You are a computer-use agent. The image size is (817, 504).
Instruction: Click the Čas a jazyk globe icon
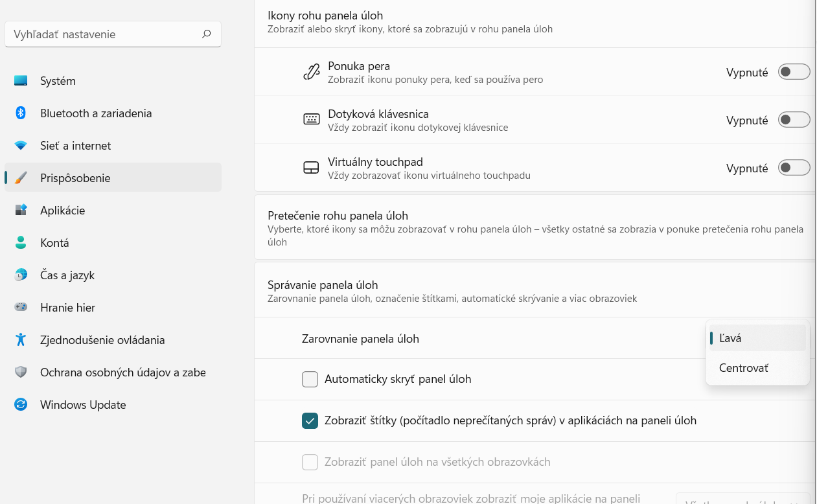[21, 275]
